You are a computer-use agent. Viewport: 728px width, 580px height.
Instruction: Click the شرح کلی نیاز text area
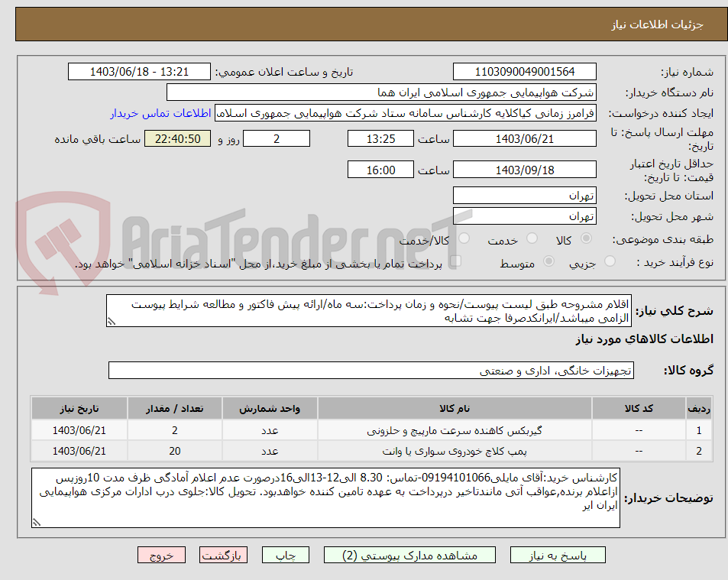[x=369, y=311]
